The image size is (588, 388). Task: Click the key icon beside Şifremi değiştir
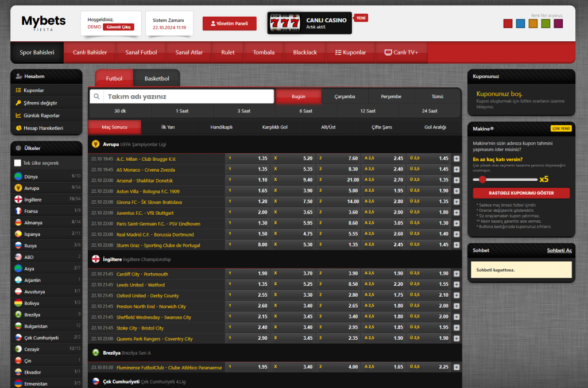(x=18, y=103)
